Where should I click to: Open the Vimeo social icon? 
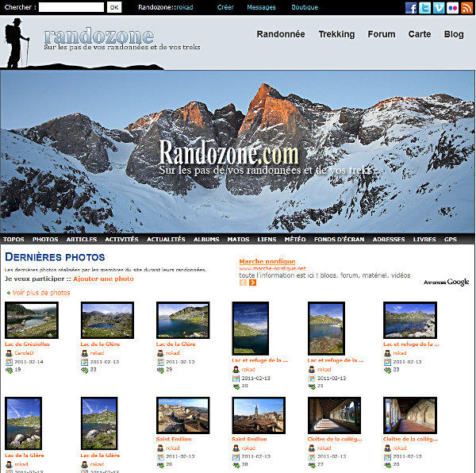(438, 8)
